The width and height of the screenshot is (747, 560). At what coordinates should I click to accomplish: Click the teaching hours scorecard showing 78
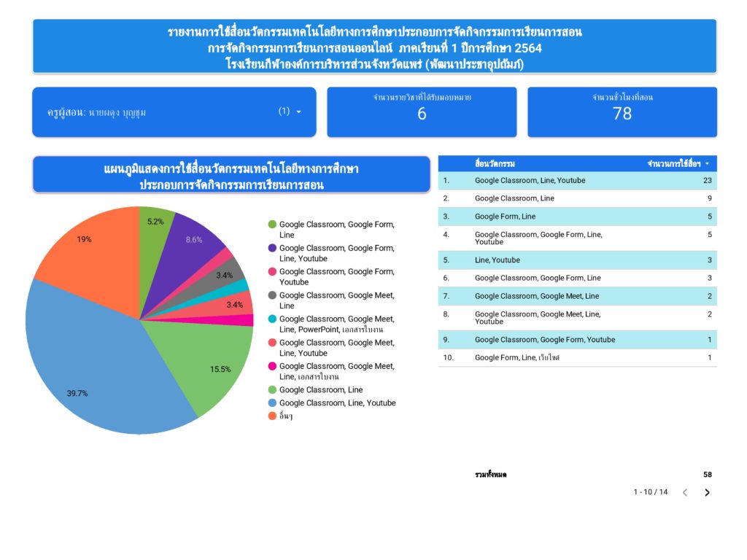(x=622, y=112)
